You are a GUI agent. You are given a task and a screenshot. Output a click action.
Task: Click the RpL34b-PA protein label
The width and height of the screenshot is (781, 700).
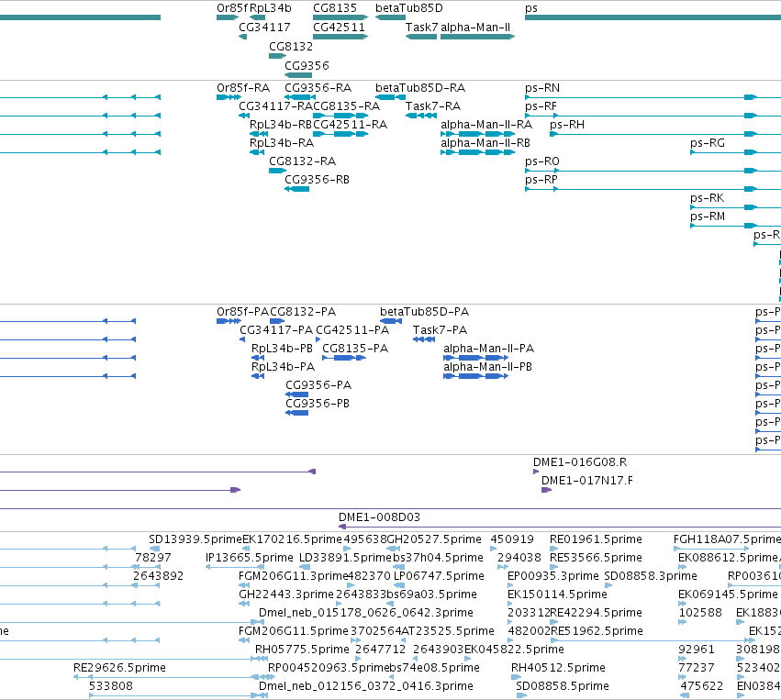283,367
